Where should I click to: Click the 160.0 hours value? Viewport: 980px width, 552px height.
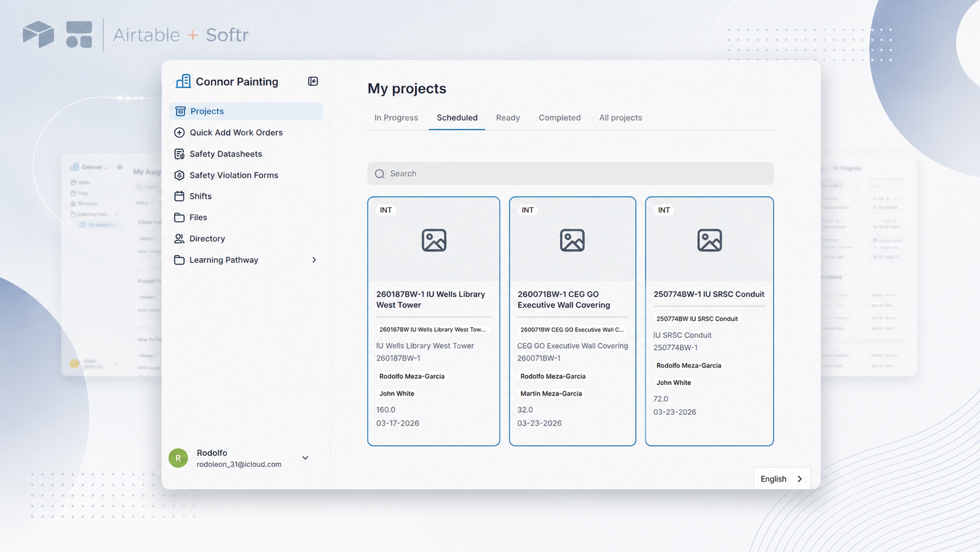click(386, 410)
